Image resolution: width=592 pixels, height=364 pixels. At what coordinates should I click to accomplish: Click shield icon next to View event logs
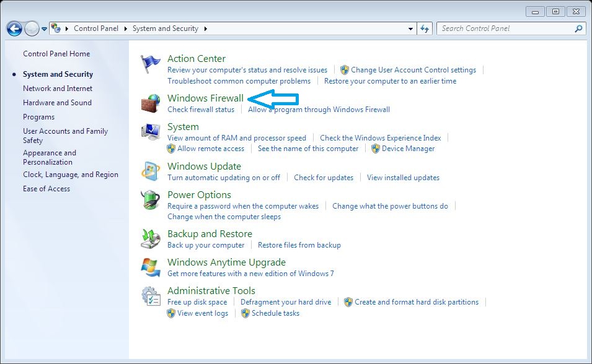(x=171, y=313)
